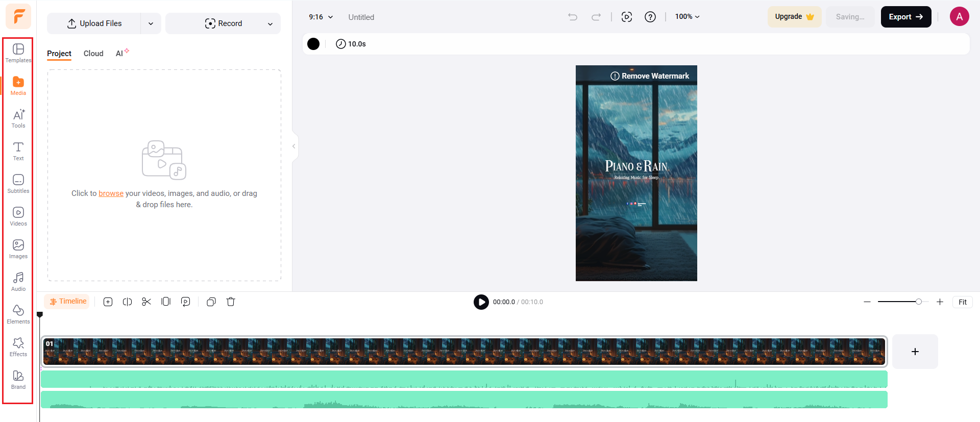Click the black background color swatch
The width and height of the screenshot is (980, 422).
pyautogui.click(x=313, y=44)
